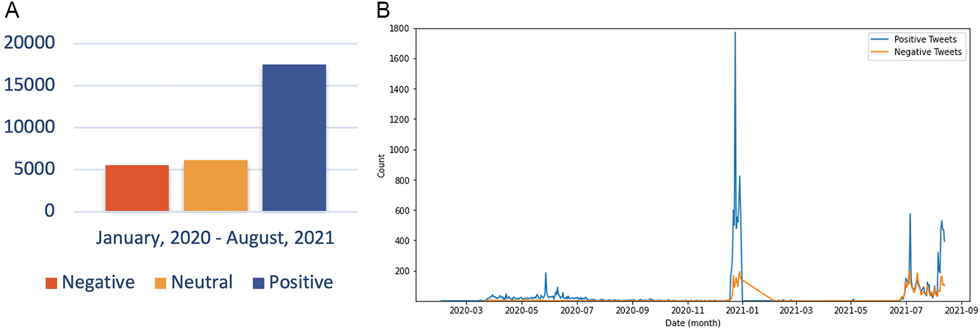Click the Negative Tweets legend entry
The height and width of the screenshot is (330, 980).
(x=927, y=52)
